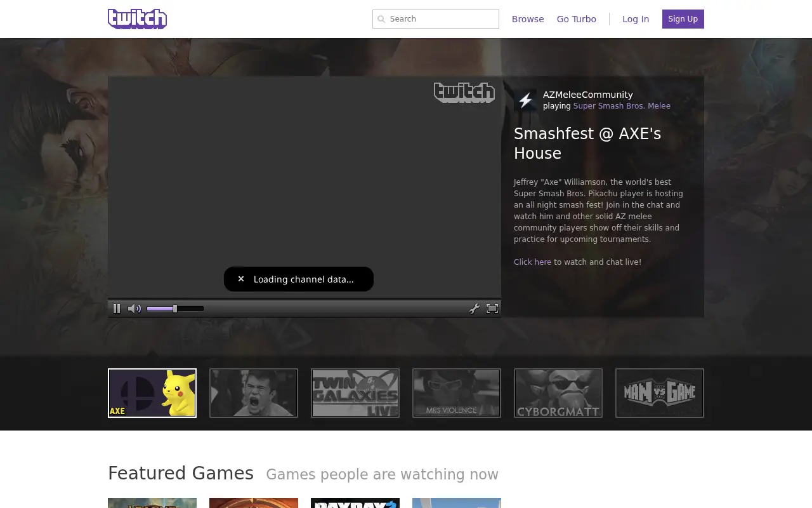Click the search magnifier icon
This screenshot has height=508, width=812.
click(x=381, y=19)
